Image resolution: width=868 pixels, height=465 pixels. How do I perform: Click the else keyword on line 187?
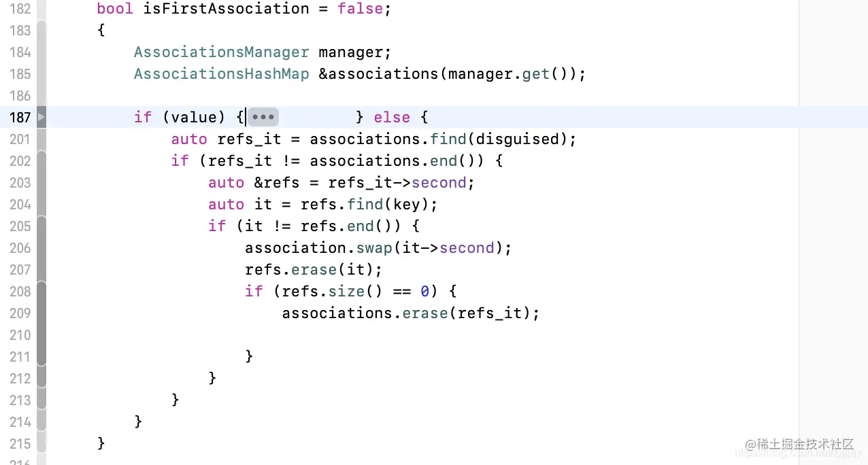coord(393,118)
